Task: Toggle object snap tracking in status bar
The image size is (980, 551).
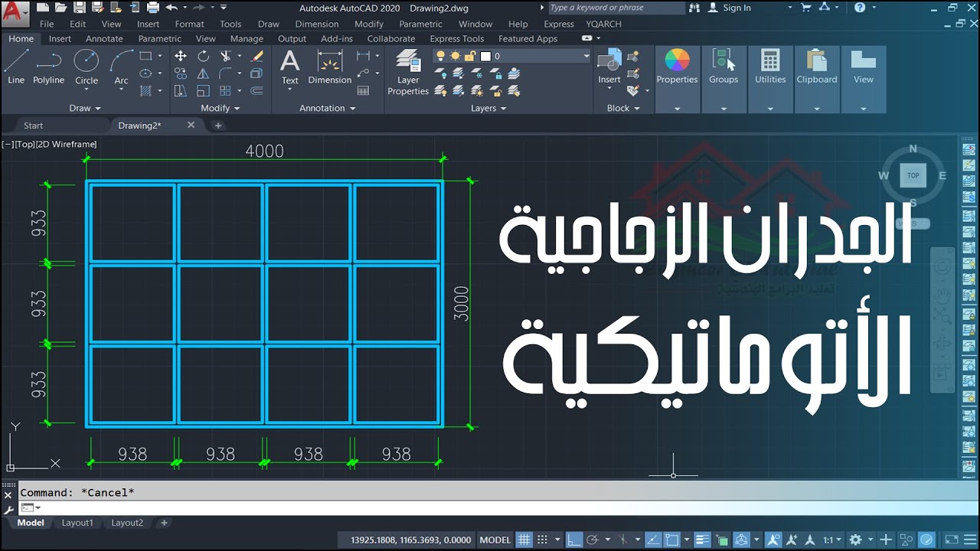Action: tap(653, 540)
